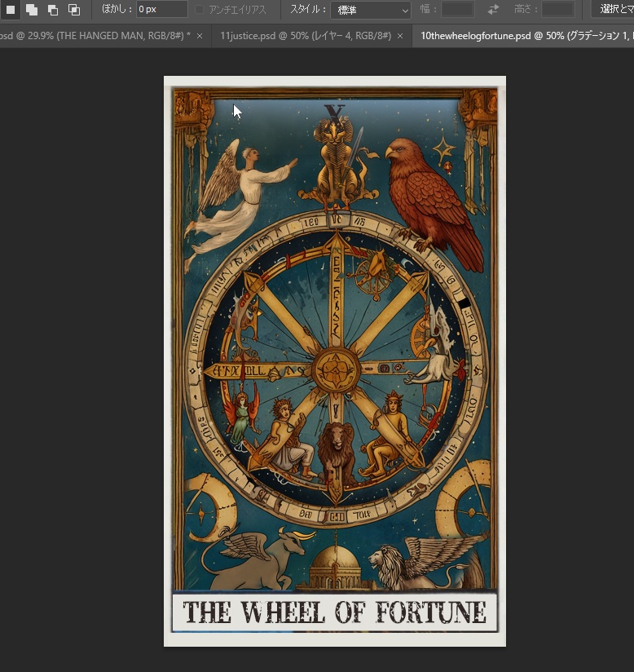634x672 pixels.
Task: Click the THE WHEEL OF FORTUNE title banner
Action: click(334, 612)
